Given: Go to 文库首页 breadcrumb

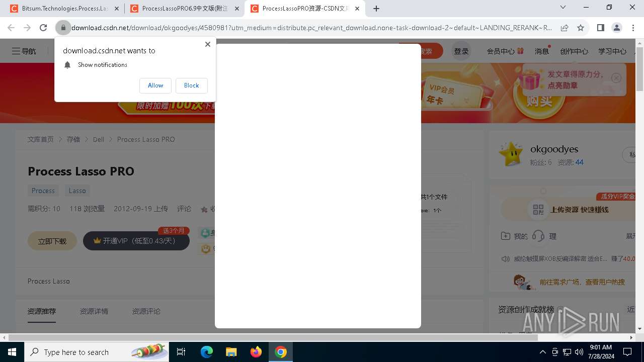Looking at the screenshot, I should 40,139.
